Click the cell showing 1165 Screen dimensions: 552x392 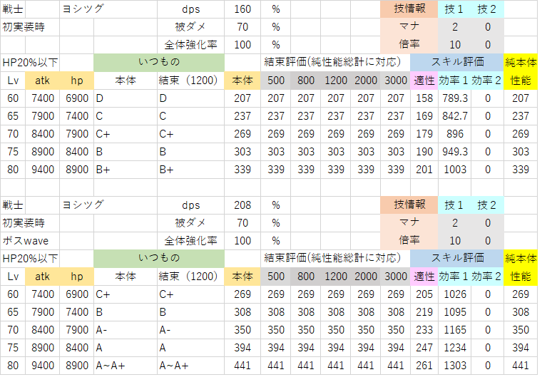[455, 330]
